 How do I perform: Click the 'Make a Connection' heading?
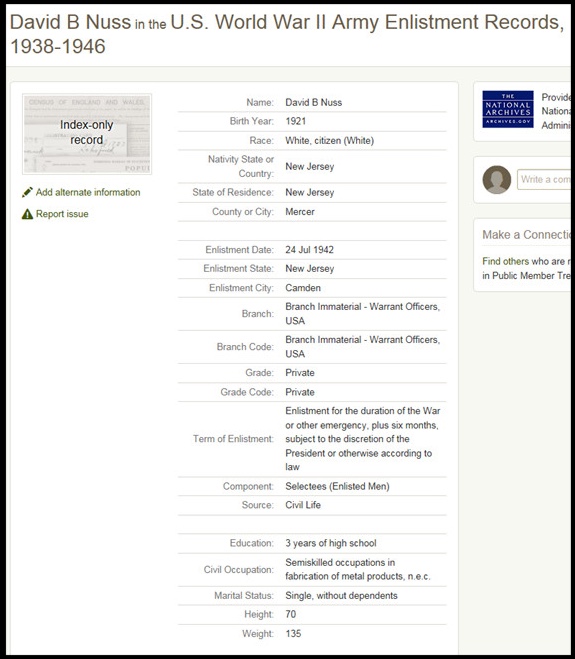click(526, 235)
